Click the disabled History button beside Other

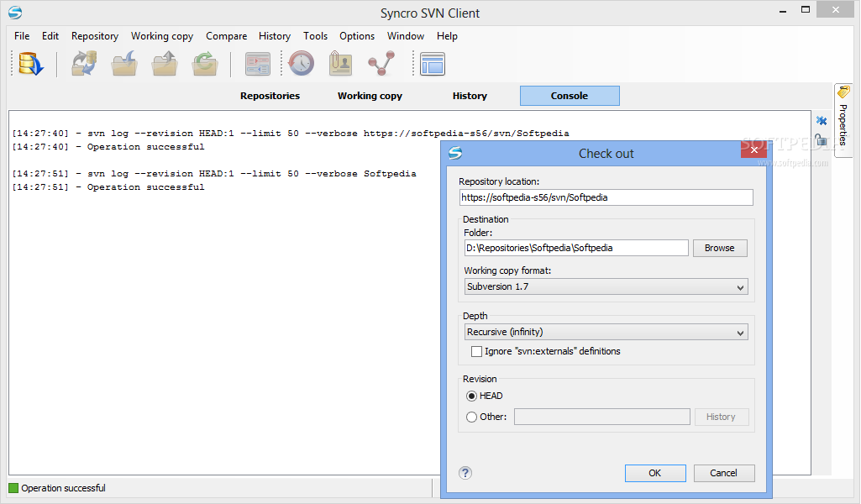(721, 417)
